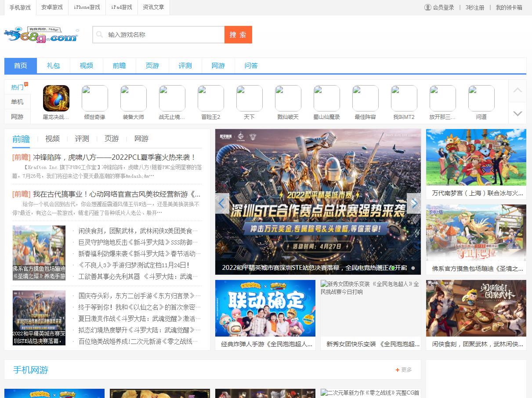Open news item 《不良人3》手游归梦测试定档

(x=134, y=265)
